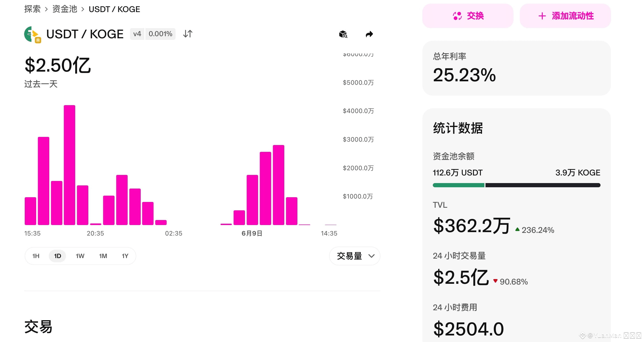Click the 20:35 x-axis label
This screenshot has width=644, height=342.
(x=95, y=233)
